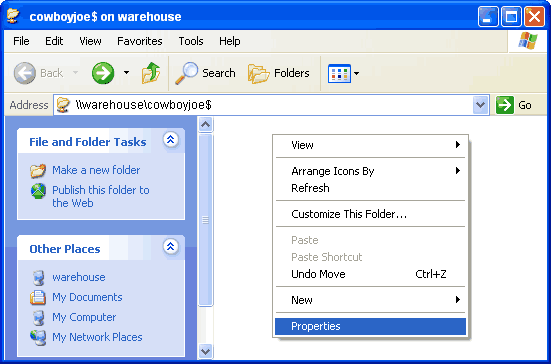This screenshot has height=364, width=551.
Task: Open the Search pane
Action: coord(205,73)
